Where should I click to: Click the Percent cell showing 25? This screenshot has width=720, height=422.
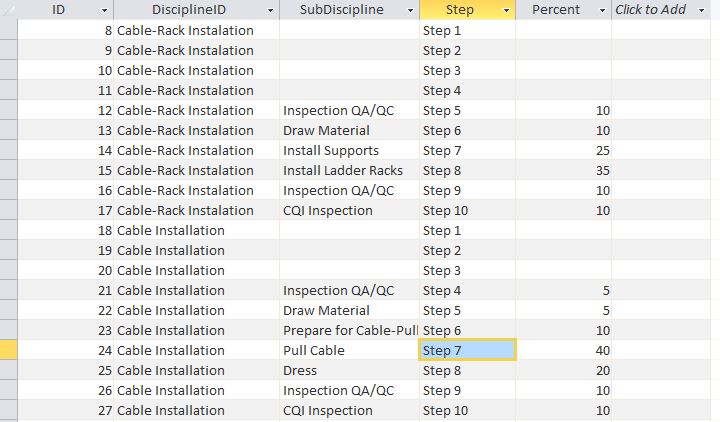(563, 150)
